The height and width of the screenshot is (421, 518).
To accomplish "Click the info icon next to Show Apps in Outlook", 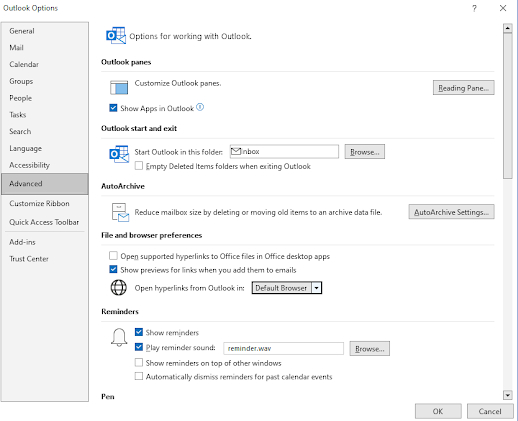I will [200, 107].
